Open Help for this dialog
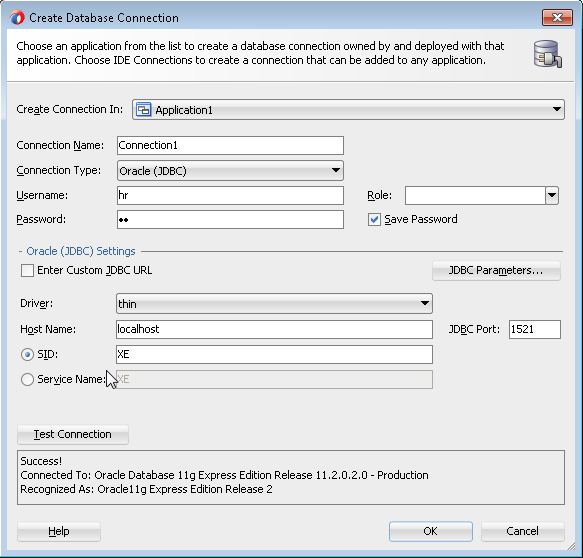Screen dimensions: 583x558 point(59,531)
